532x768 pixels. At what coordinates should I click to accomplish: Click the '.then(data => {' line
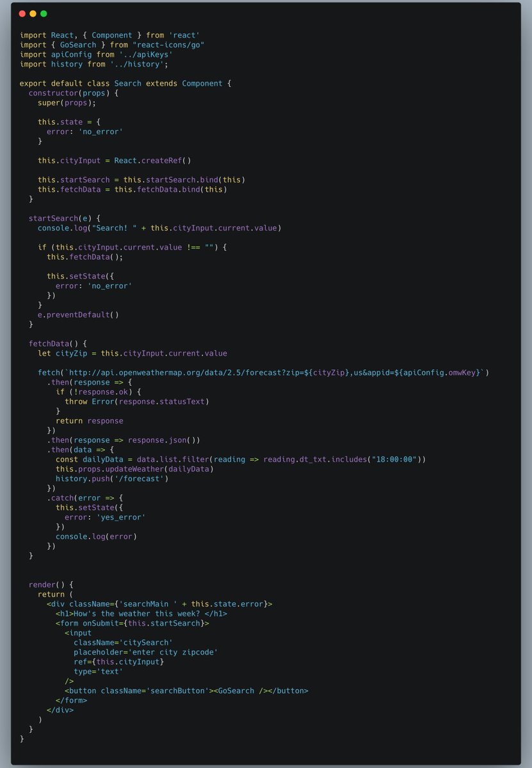(80, 450)
